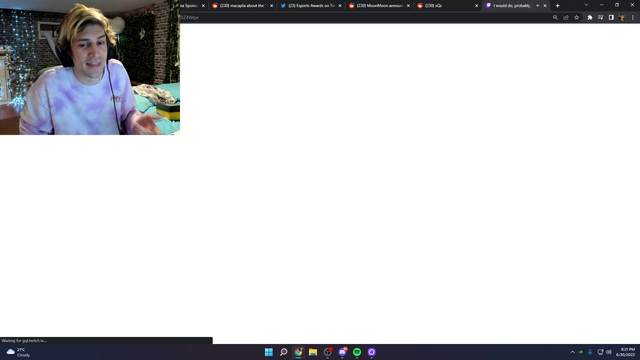Open the weather widget showing Cloudy
This screenshot has height=360, width=640.
(x=18, y=352)
